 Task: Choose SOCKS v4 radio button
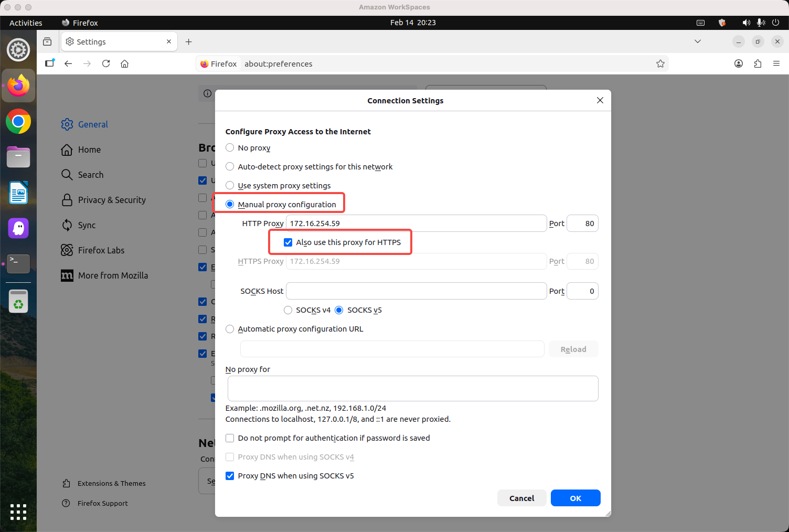pyautogui.click(x=288, y=310)
